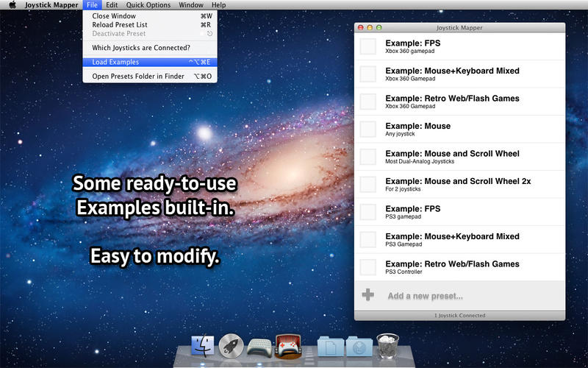Open the Apple menu
The image size is (588, 368).
pyautogui.click(x=12, y=5)
